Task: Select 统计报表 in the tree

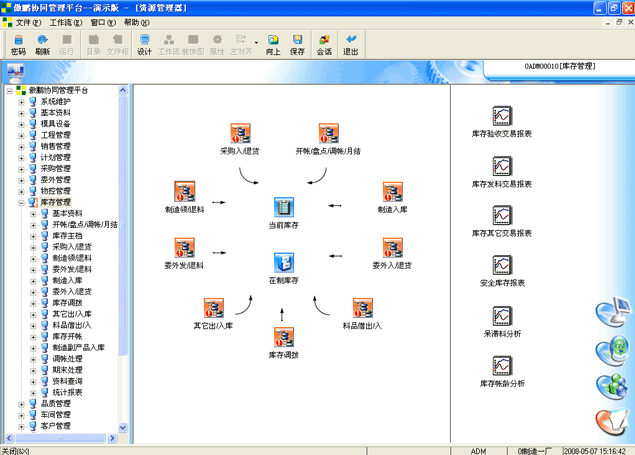Action: (68, 392)
